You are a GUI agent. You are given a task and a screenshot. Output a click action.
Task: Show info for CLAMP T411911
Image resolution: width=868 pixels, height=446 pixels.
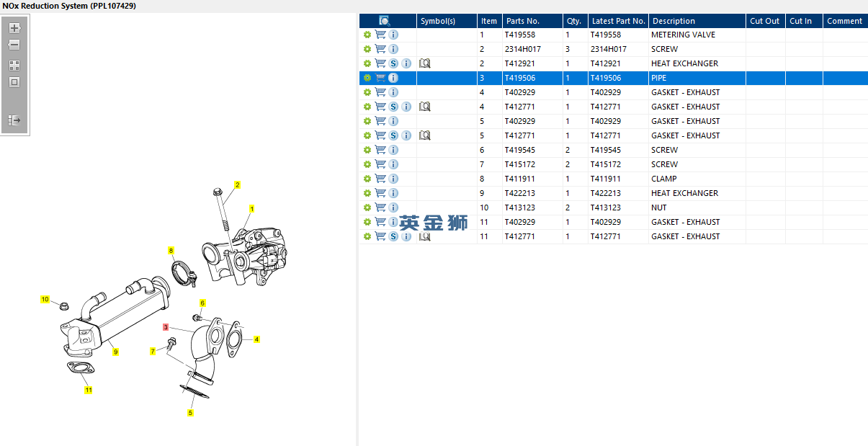pos(393,179)
